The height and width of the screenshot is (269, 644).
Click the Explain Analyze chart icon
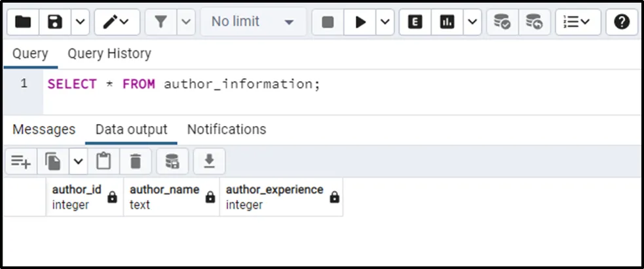pos(447,22)
